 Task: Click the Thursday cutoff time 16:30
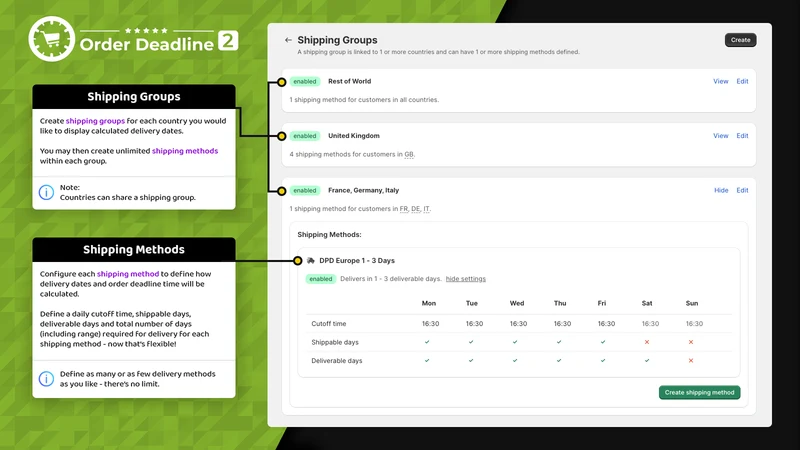pos(562,323)
